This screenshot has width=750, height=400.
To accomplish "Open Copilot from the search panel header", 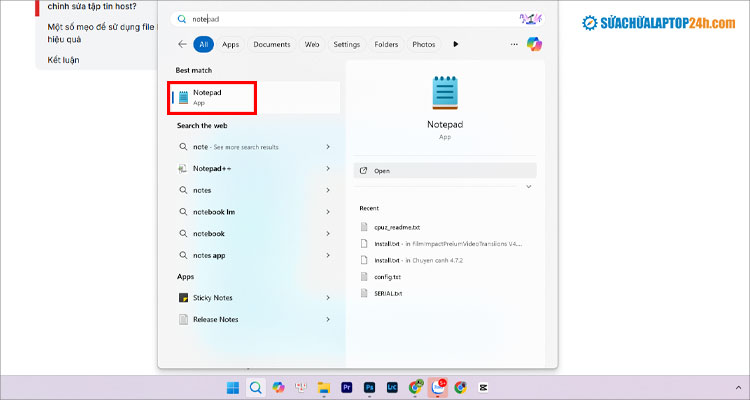I will (x=534, y=44).
